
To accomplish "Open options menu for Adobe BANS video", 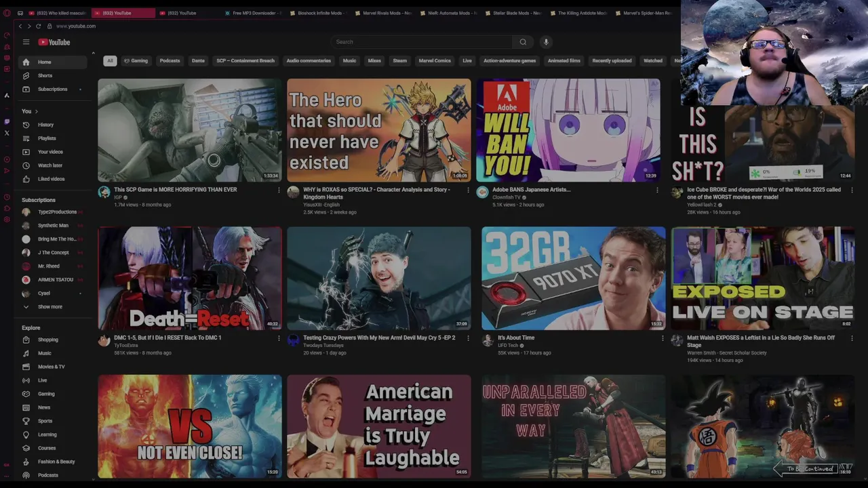I will pos(657,190).
